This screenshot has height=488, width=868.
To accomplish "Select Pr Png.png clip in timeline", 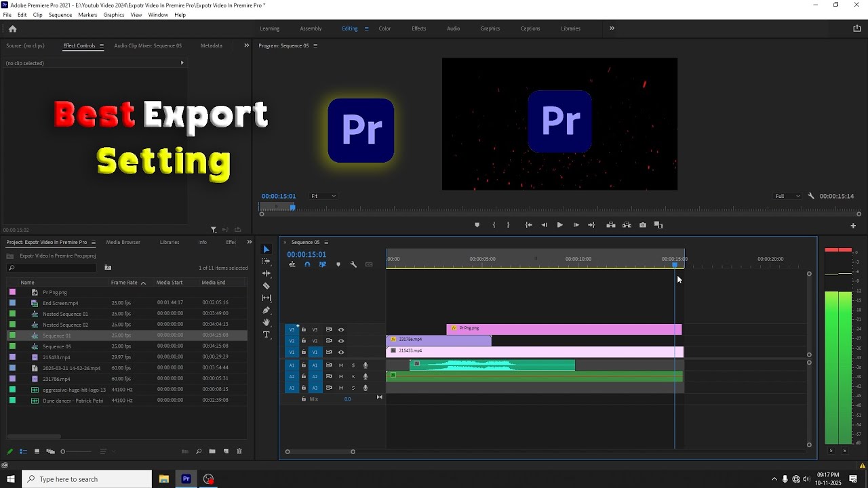I will pyautogui.click(x=564, y=329).
